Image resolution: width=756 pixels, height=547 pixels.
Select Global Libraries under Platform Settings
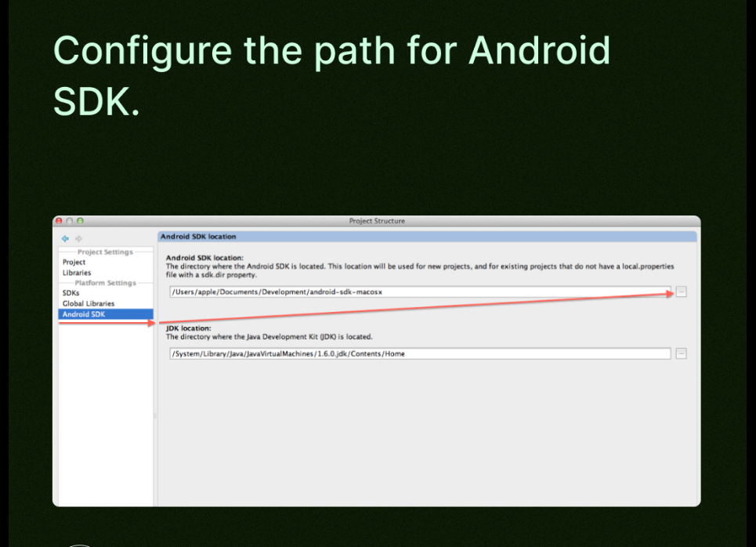(x=89, y=303)
